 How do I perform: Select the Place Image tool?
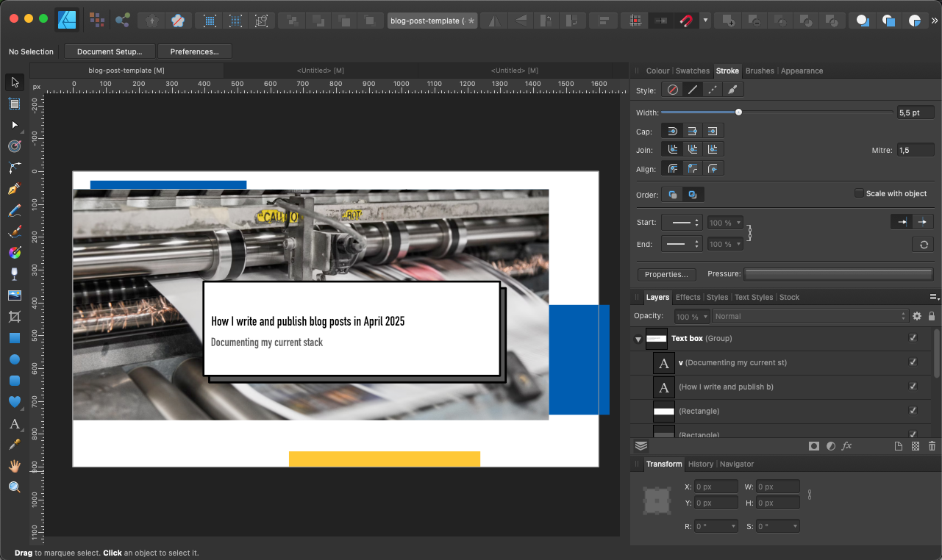(14, 295)
